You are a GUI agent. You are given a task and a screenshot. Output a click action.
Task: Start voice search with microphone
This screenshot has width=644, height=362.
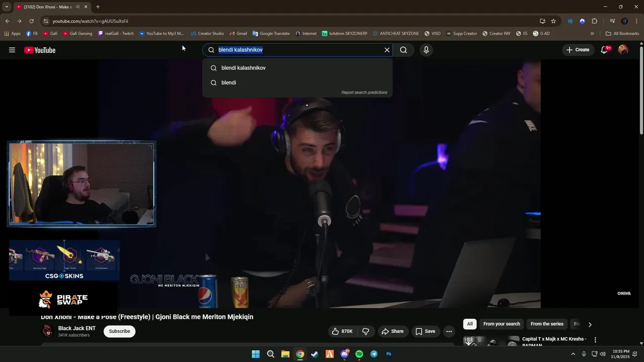[x=426, y=50]
